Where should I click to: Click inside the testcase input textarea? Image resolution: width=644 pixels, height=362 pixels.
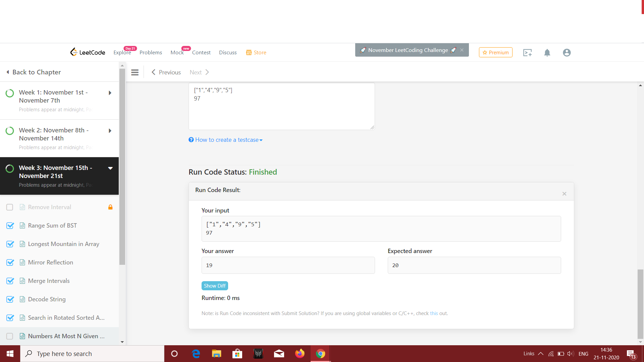[281, 111]
